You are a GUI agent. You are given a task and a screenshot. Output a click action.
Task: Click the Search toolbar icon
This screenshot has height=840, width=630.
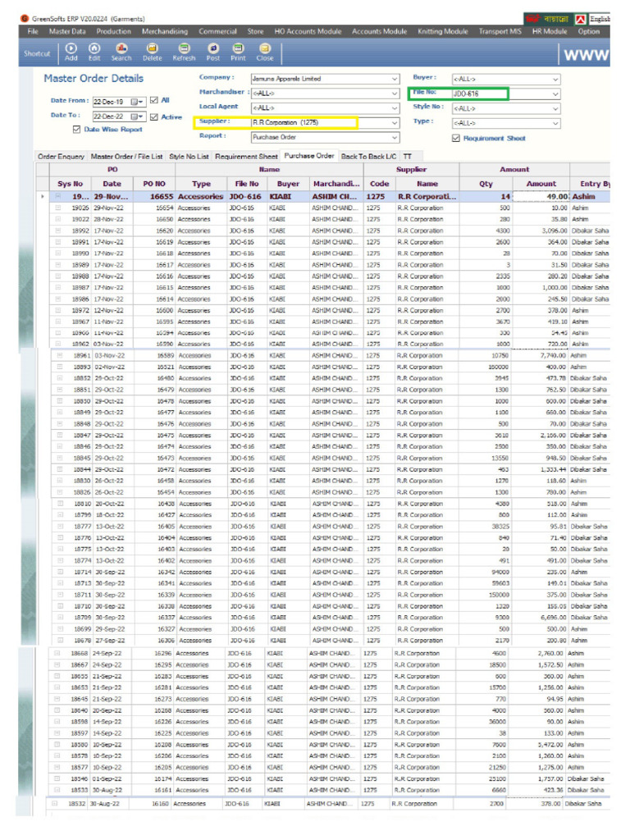pos(121,52)
